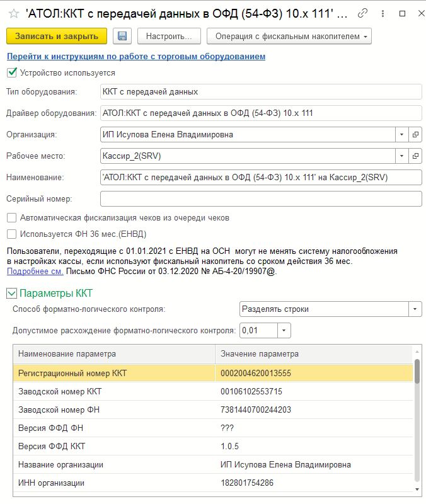426x504 pixels.
Task: Copy link to this form via chain icon
Action: pyautogui.click(x=362, y=13)
